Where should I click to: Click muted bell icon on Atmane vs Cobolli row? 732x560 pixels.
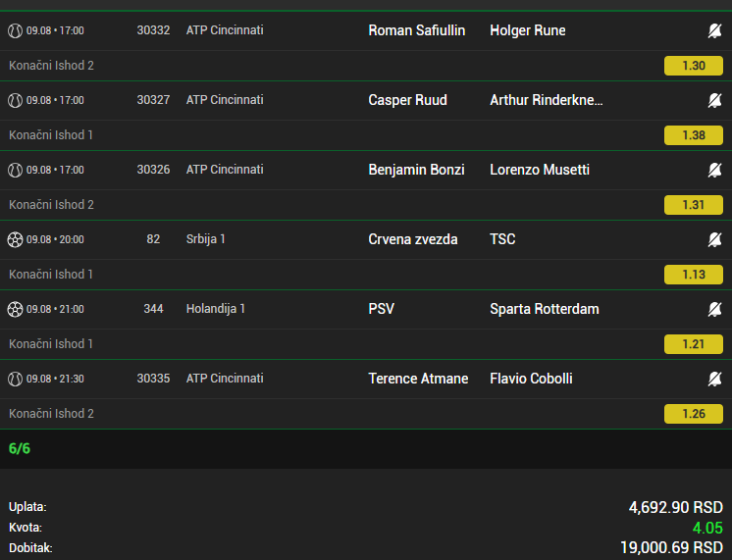(714, 380)
